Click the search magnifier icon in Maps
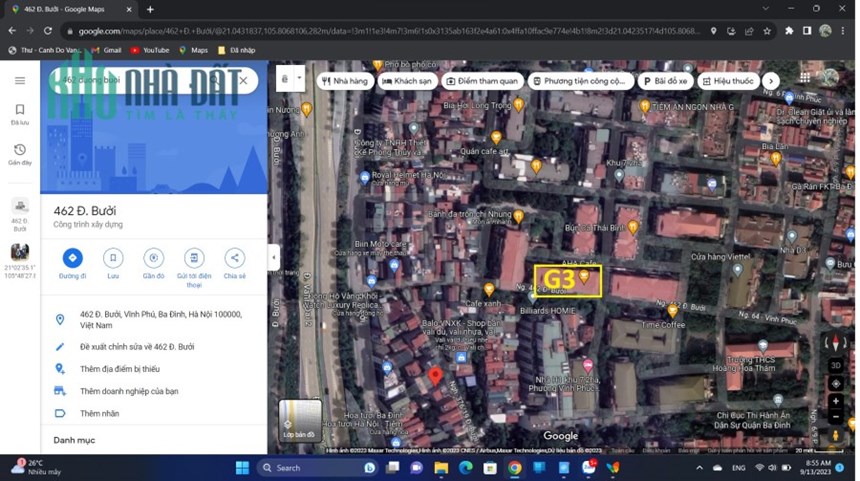 click(214, 81)
